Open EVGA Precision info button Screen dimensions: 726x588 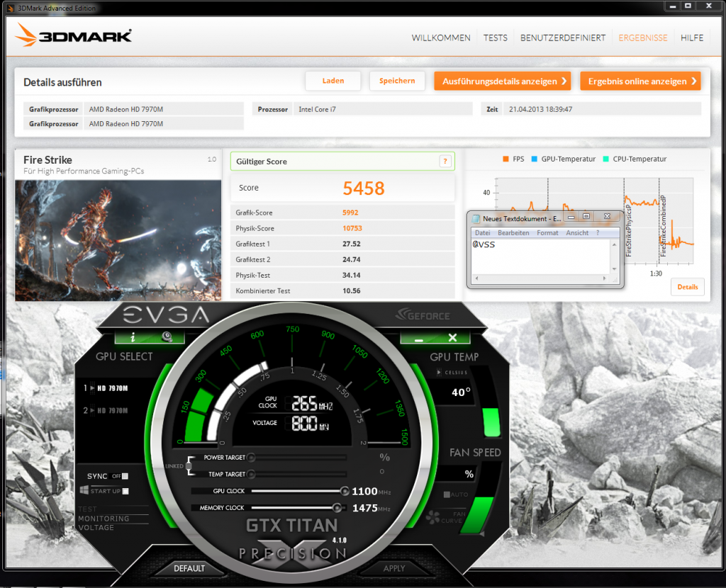coord(133,337)
